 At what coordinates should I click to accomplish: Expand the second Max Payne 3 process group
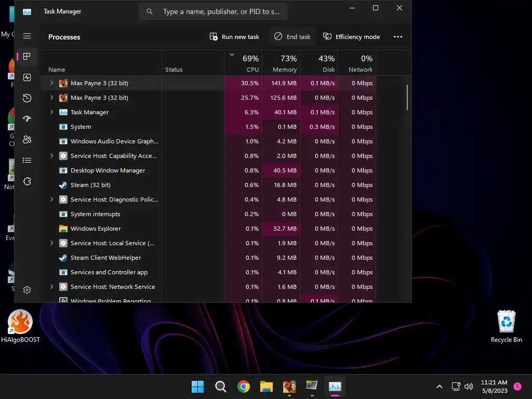click(x=51, y=97)
